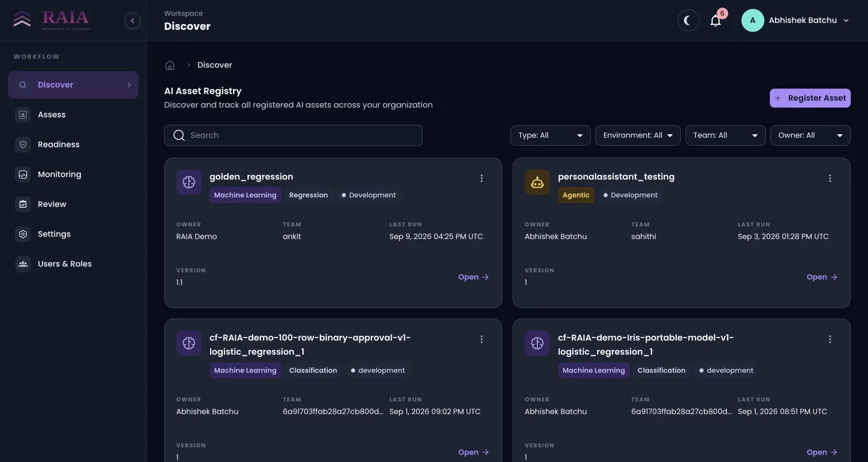Expand Abhishek Batchu account menu chevron

point(846,21)
